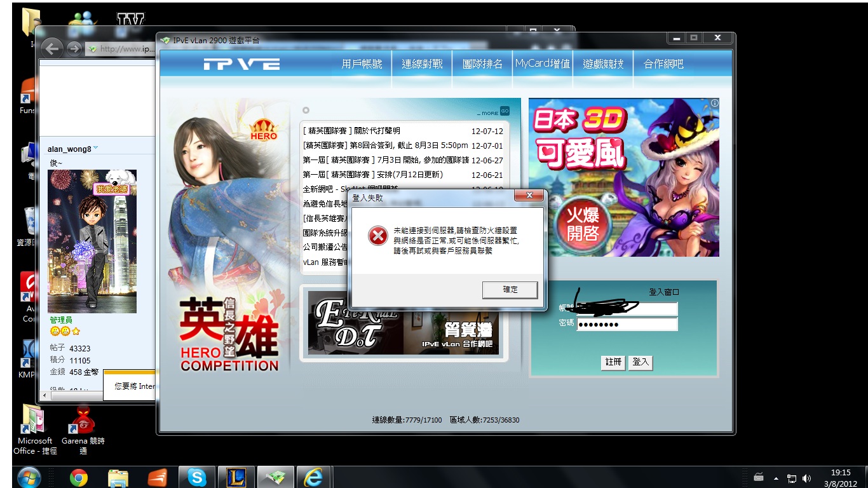
Task: Click the 積分 11105 points value
Action: pos(70,360)
